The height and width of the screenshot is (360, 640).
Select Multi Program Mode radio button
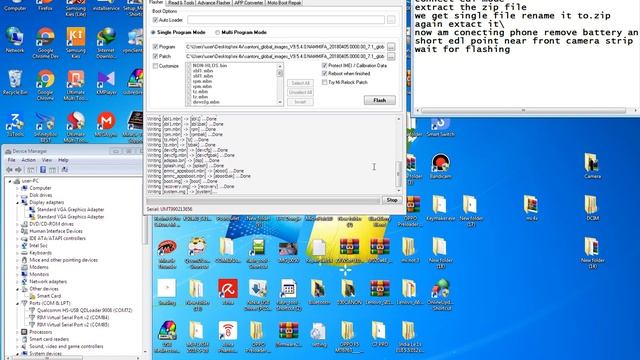[218, 32]
